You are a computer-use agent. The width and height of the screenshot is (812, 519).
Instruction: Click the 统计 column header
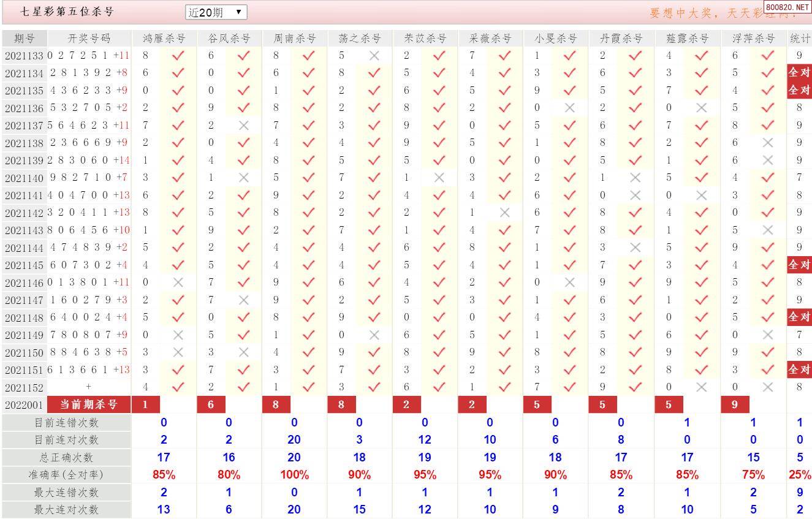800,38
